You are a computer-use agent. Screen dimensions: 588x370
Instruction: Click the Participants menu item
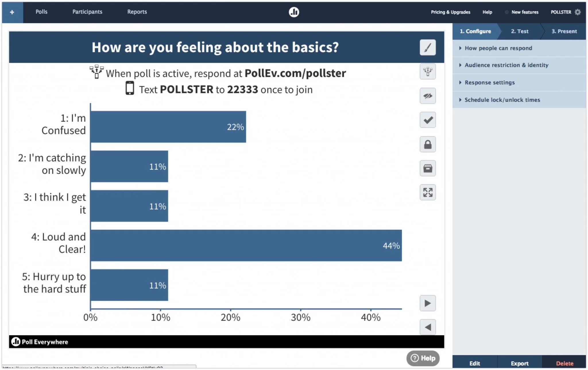(x=88, y=11)
